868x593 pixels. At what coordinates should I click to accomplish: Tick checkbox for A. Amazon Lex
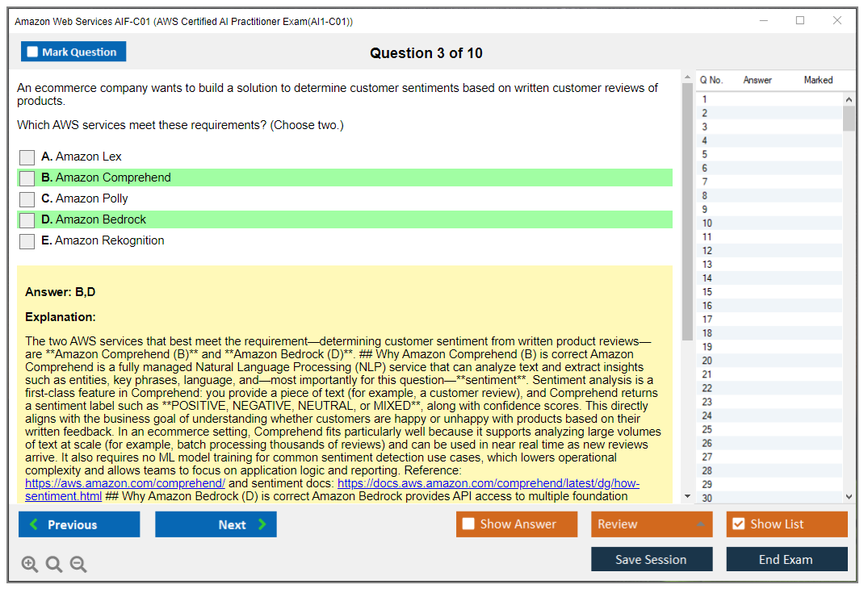(x=27, y=157)
